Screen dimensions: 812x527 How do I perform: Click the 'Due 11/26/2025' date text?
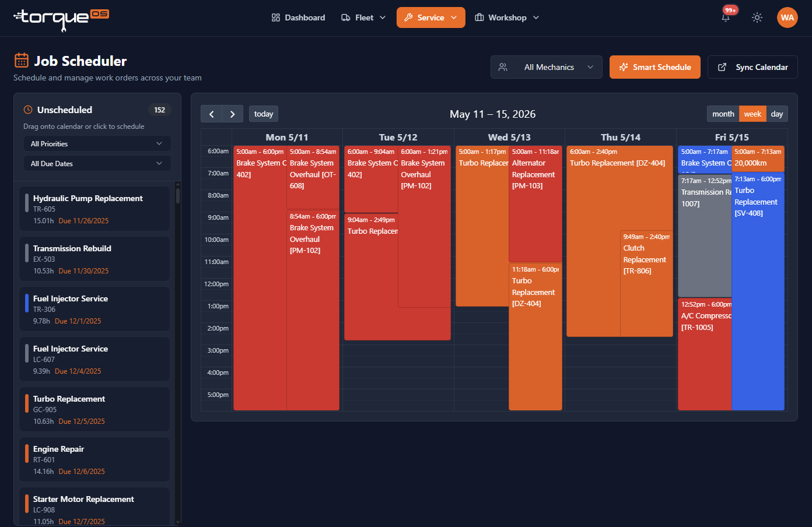point(83,221)
